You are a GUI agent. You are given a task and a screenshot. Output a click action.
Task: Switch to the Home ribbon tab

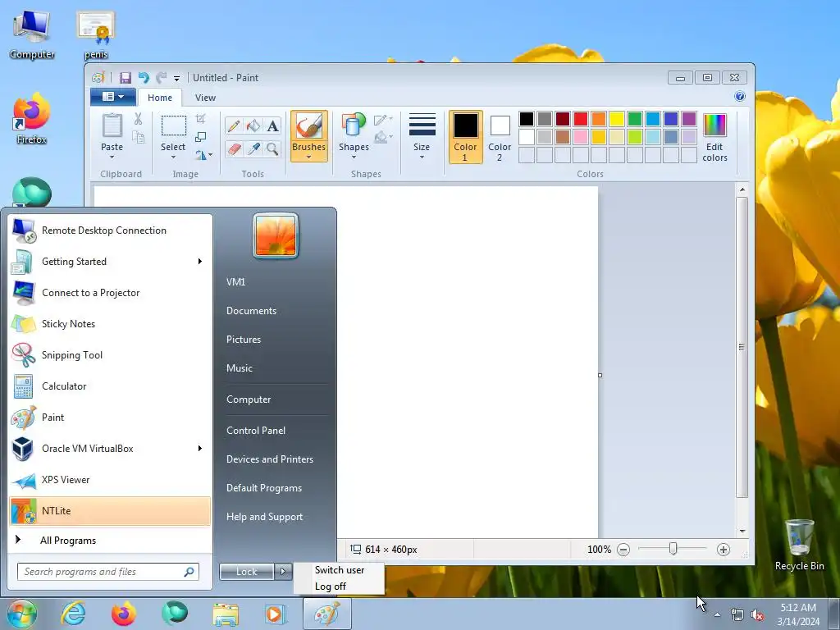[x=160, y=98]
